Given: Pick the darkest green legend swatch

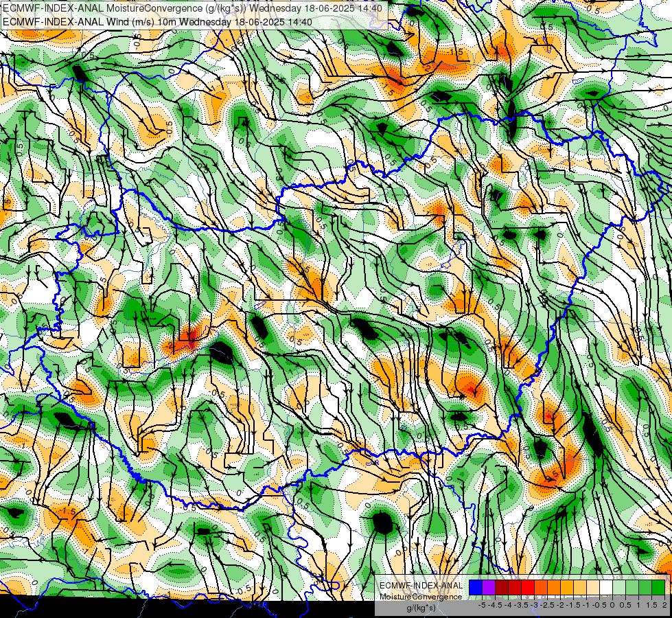Looking at the screenshot, I should click(x=658, y=587).
